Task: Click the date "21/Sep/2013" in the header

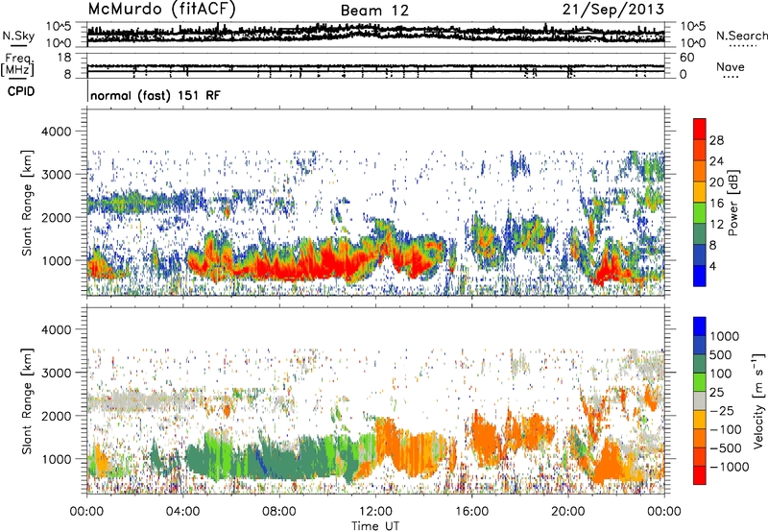Action: pyautogui.click(x=613, y=9)
